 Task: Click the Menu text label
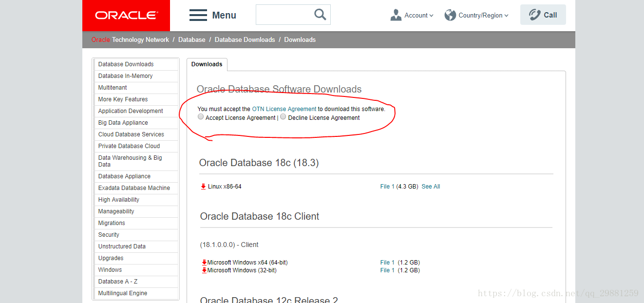(x=224, y=15)
